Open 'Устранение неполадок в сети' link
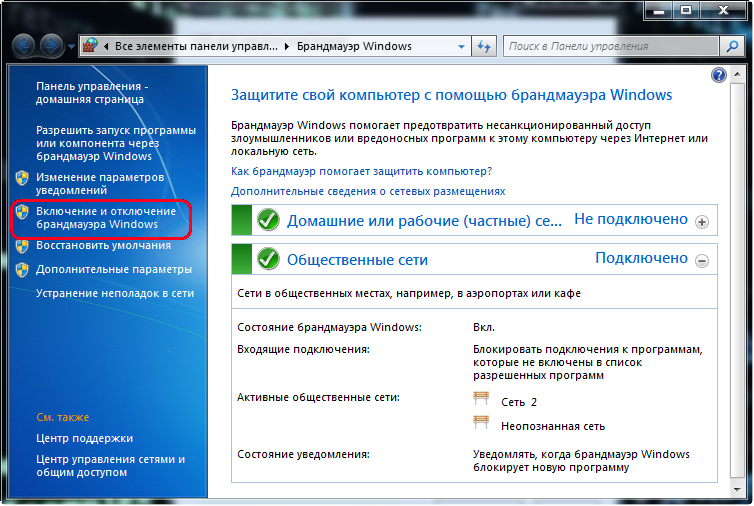Viewport: 754px width, 506px height. [115, 293]
